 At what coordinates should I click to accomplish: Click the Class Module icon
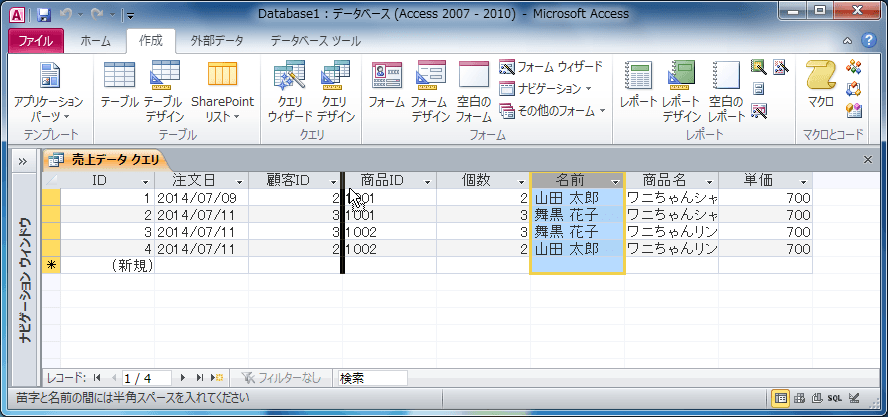[853, 89]
